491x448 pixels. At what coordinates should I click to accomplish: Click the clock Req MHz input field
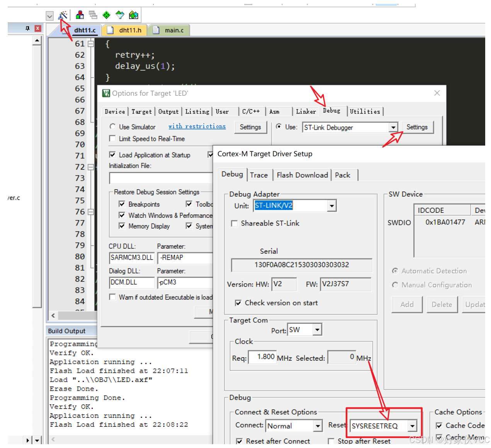coord(262,357)
